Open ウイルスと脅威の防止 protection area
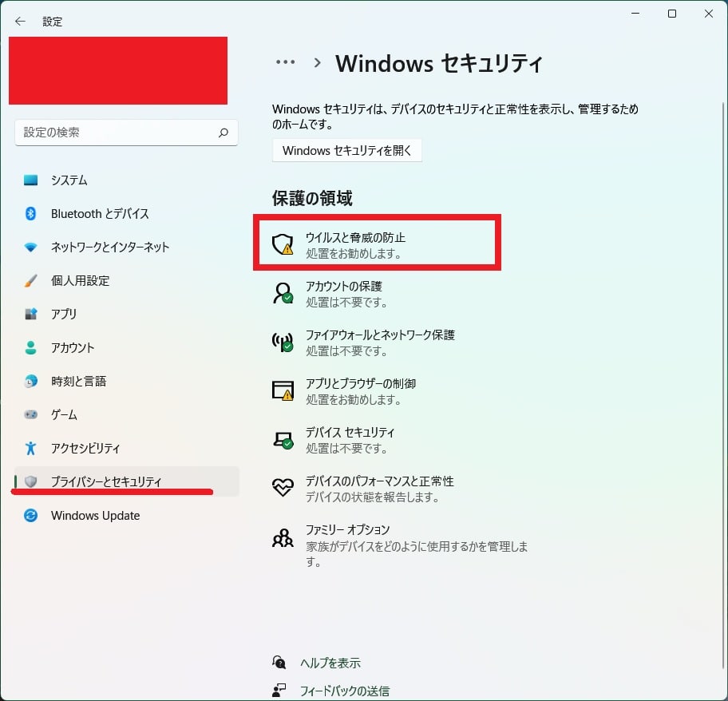 [377, 244]
